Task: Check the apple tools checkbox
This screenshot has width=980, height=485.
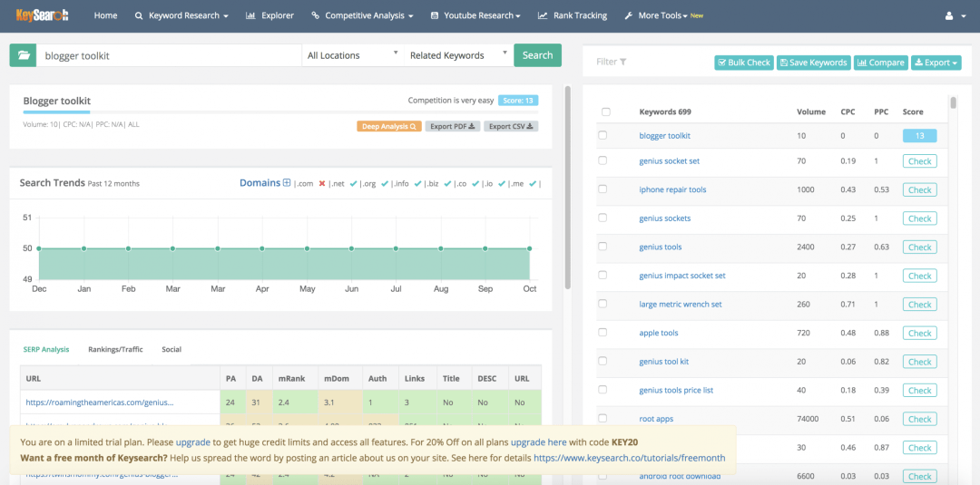Action: click(x=603, y=333)
